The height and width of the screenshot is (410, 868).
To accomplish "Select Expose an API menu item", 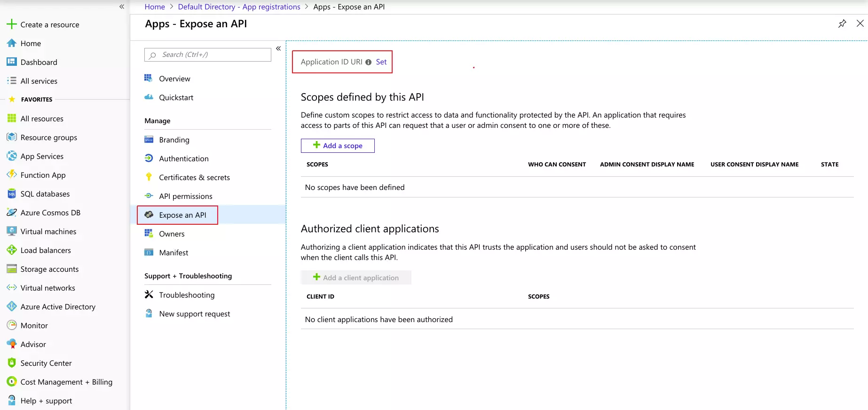I will click(182, 215).
